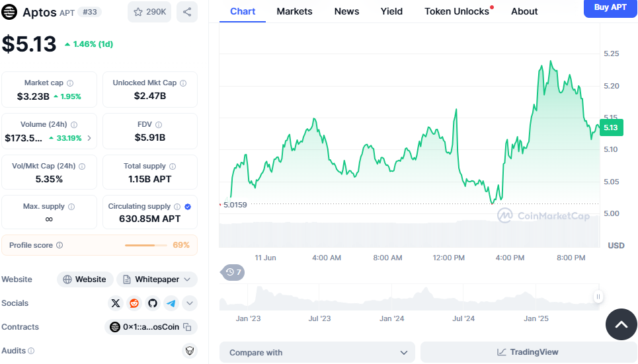Open the share icon button
638x364 pixels.
tap(187, 12)
